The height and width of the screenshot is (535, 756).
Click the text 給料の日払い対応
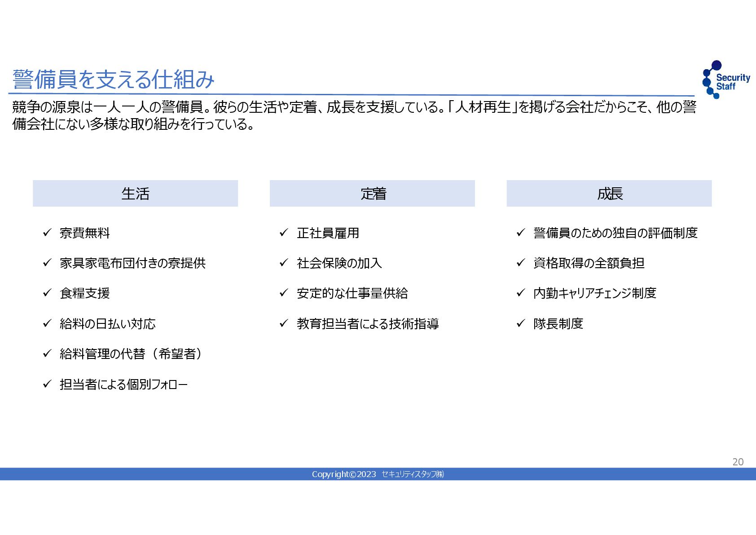108,324
